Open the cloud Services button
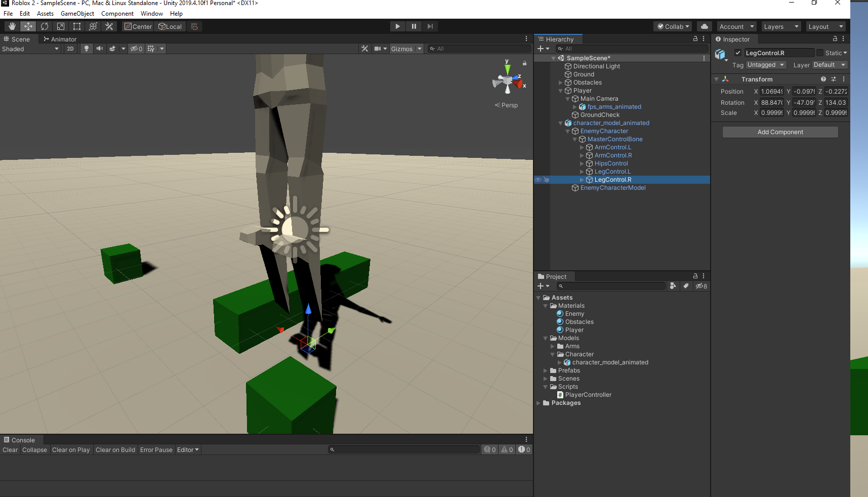 pyautogui.click(x=705, y=26)
